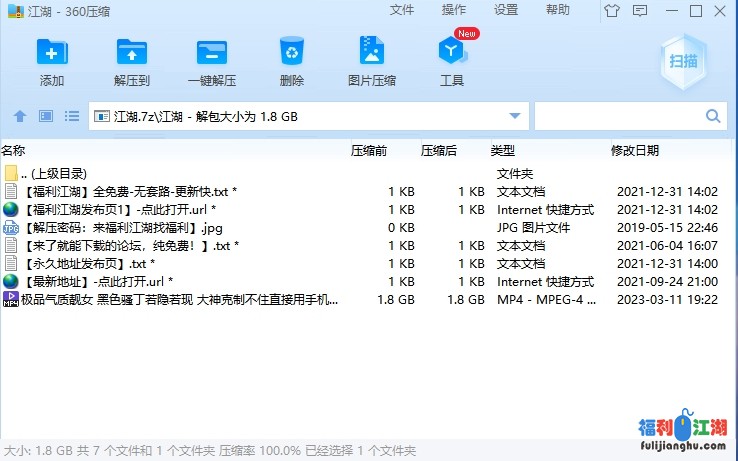Go up one directory with the arrow icon
The height and width of the screenshot is (461, 738).
[20, 116]
